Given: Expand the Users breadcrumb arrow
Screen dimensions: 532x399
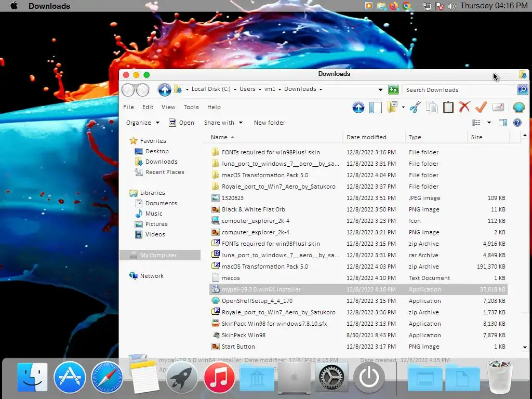Looking at the screenshot, I should tap(260, 89).
